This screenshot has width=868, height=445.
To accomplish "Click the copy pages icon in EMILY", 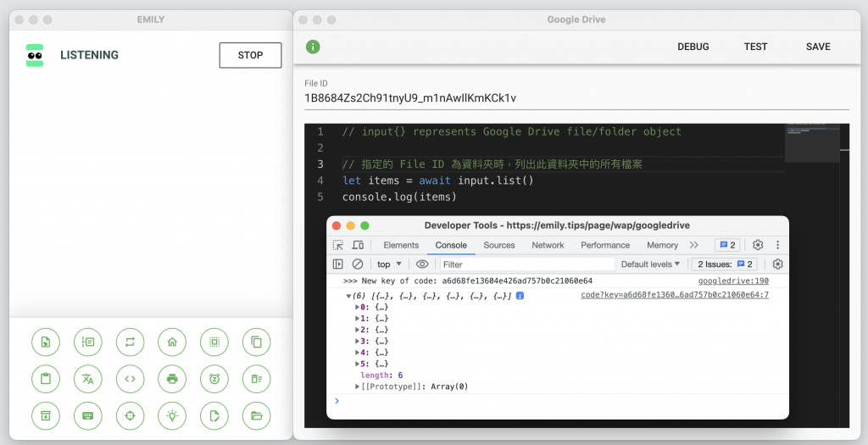I will [x=256, y=342].
